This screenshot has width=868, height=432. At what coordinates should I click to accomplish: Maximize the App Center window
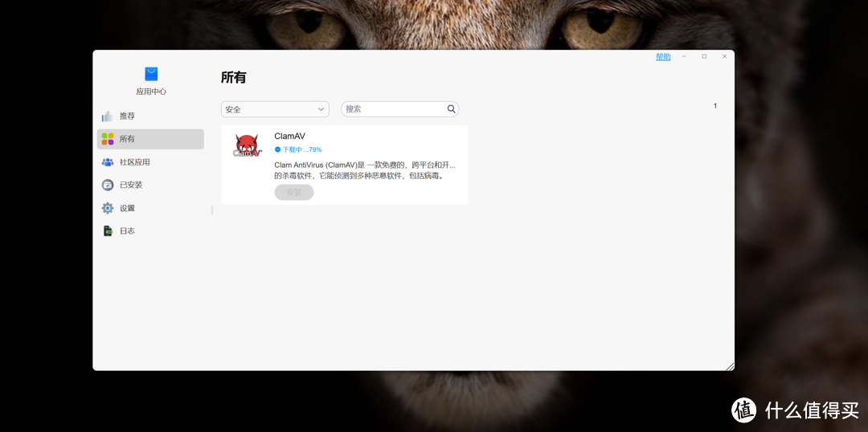704,56
